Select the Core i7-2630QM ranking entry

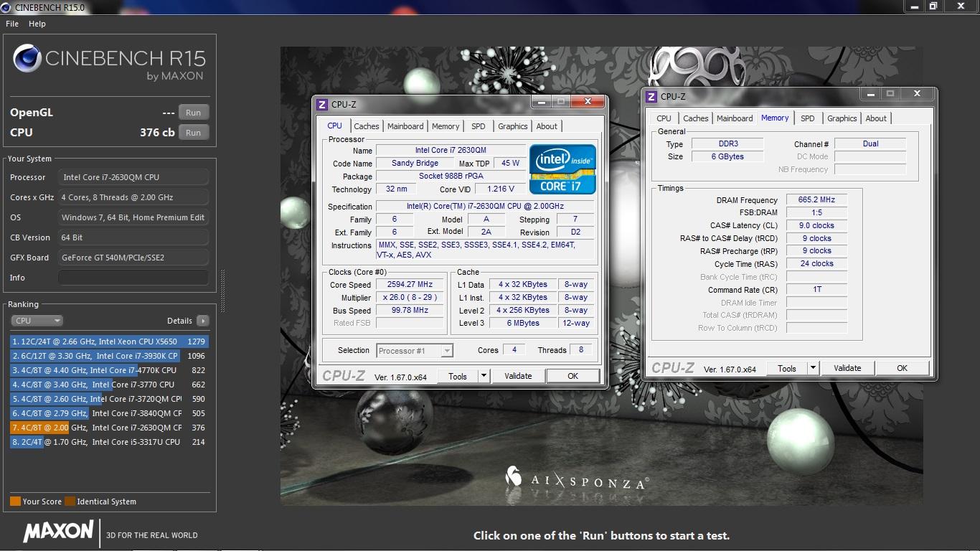[x=109, y=428]
